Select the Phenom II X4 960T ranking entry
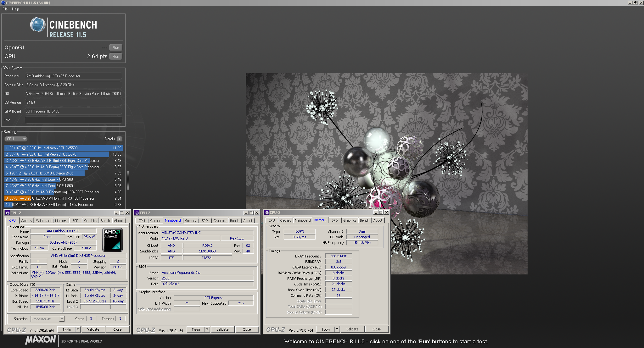Image resolution: width=644 pixels, height=348 pixels. pyautogui.click(x=64, y=192)
